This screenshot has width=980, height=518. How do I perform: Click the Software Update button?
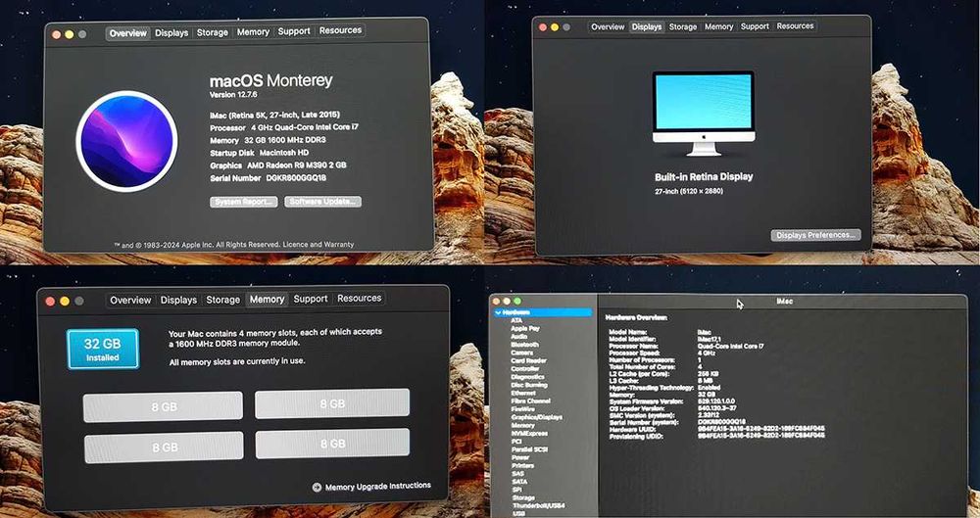323,201
